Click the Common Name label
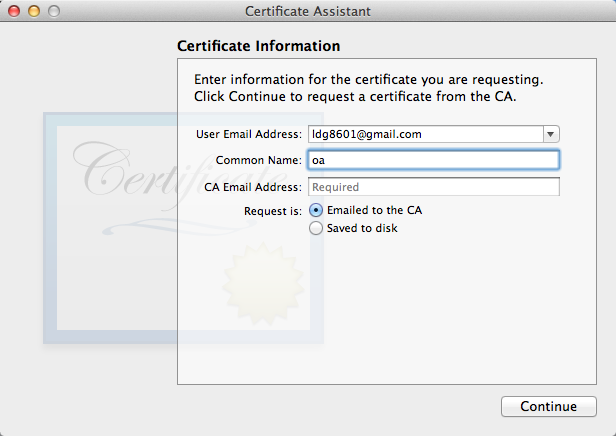The image size is (616, 436). pos(258,160)
